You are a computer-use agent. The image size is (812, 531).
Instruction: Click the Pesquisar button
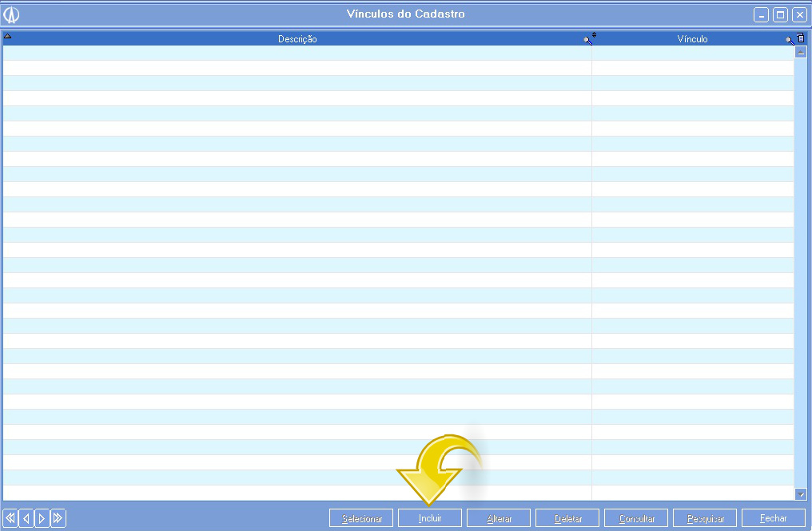705,518
